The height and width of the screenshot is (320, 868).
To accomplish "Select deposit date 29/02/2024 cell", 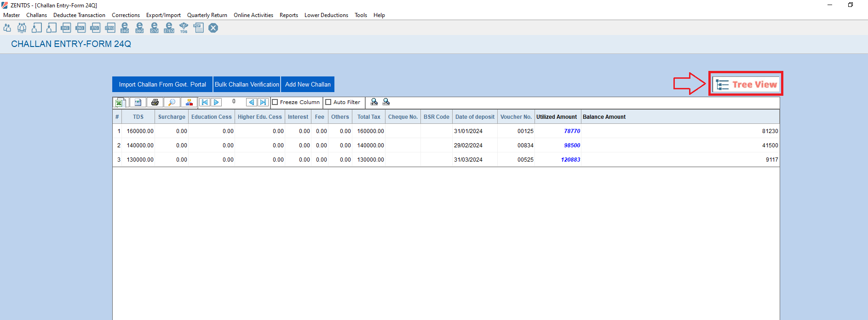I will click(475, 145).
